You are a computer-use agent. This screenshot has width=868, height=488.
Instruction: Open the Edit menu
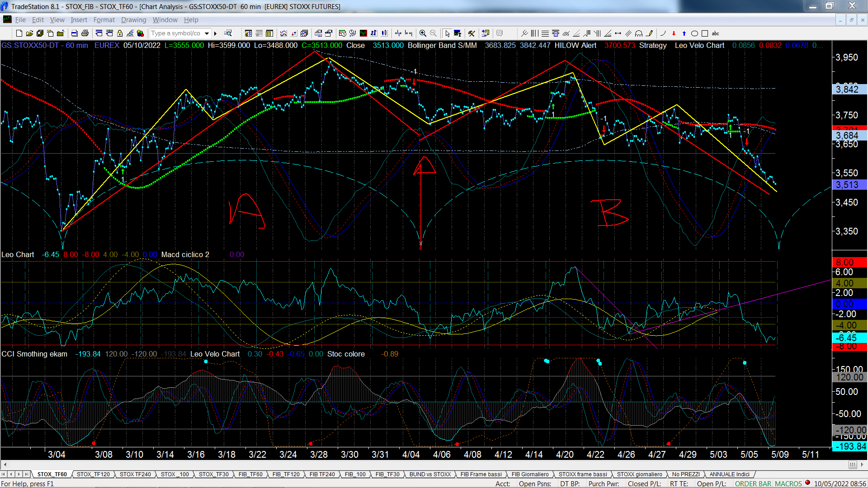click(38, 20)
